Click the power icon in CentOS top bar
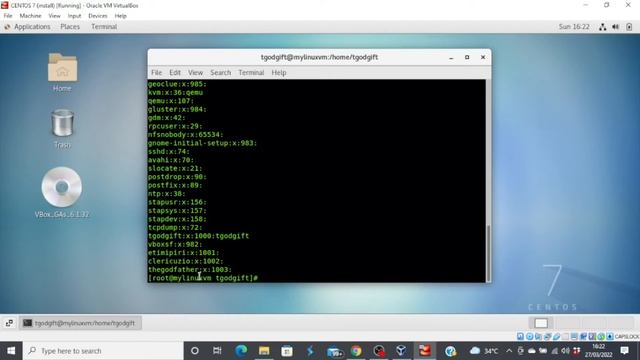Image resolution: width=640 pixels, height=360 pixels. click(x=629, y=27)
